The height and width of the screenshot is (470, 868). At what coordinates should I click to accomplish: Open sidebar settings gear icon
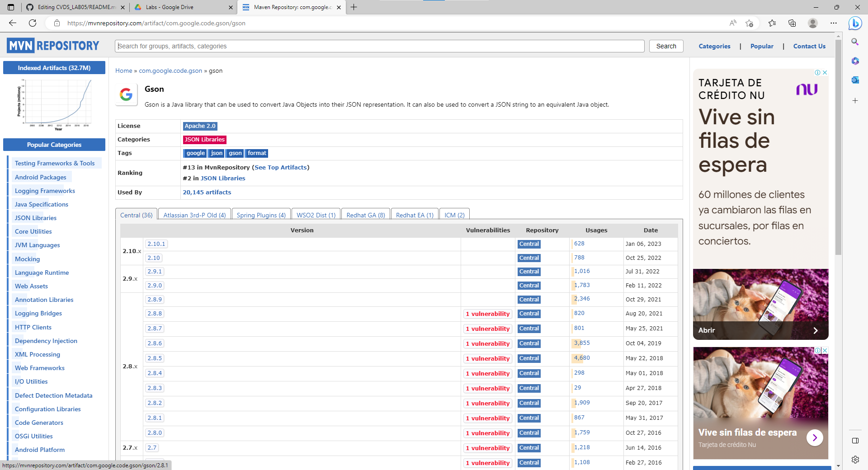[x=855, y=460]
